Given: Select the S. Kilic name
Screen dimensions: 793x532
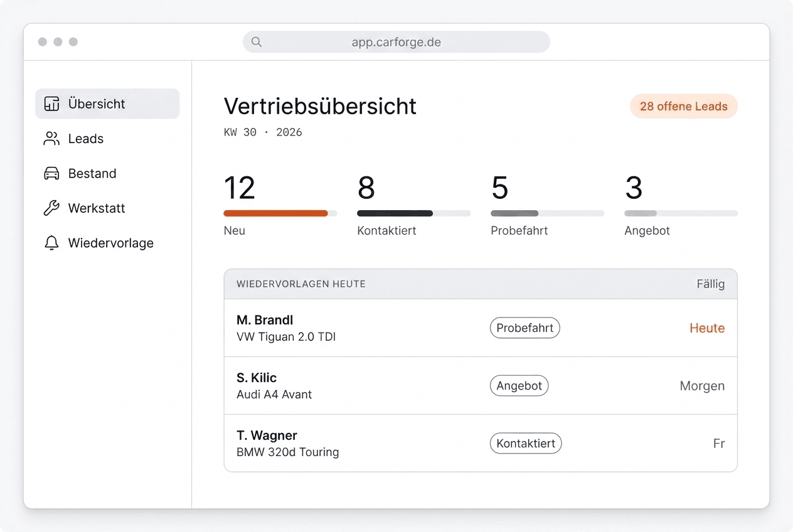Looking at the screenshot, I should pos(257,378).
